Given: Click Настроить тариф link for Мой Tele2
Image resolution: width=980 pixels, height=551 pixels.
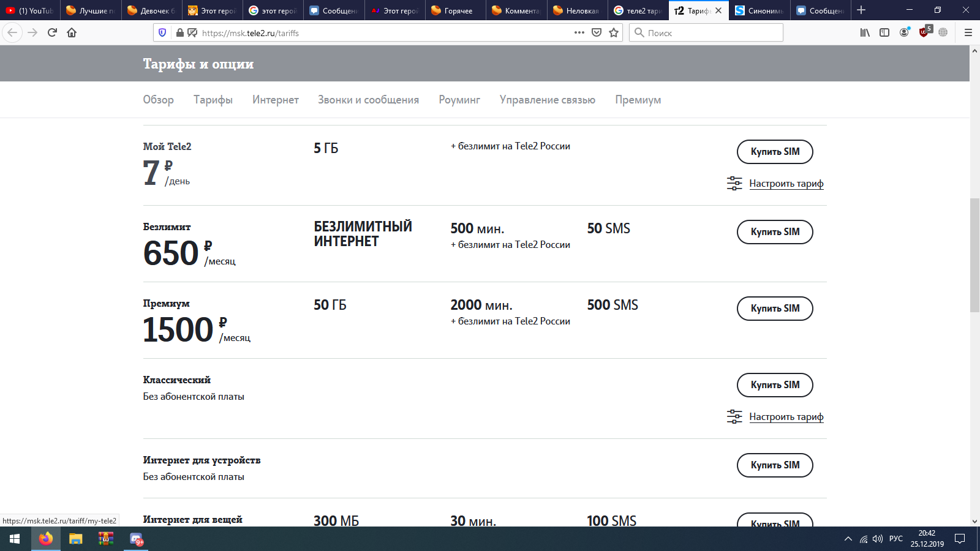Looking at the screenshot, I should 786,183.
